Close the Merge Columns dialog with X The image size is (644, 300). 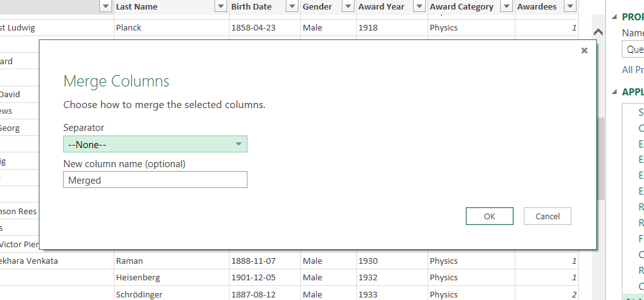pos(584,51)
